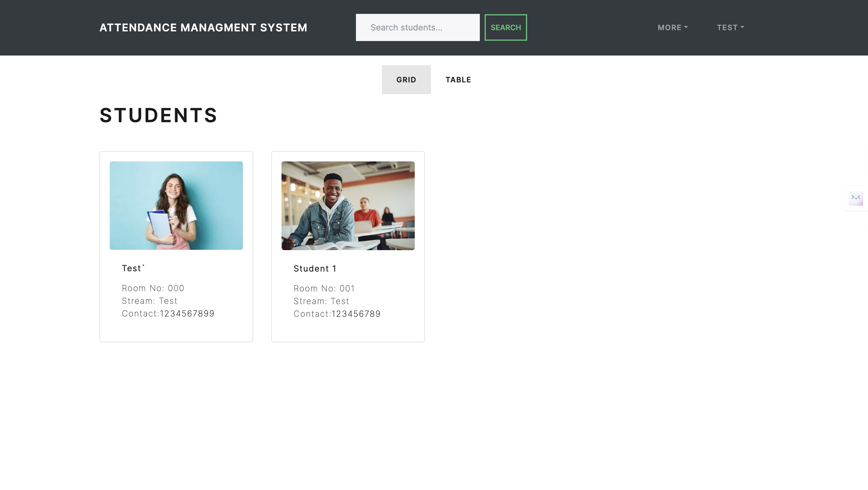Click the photo of student Test`
The width and height of the screenshot is (868, 490).
tap(176, 206)
